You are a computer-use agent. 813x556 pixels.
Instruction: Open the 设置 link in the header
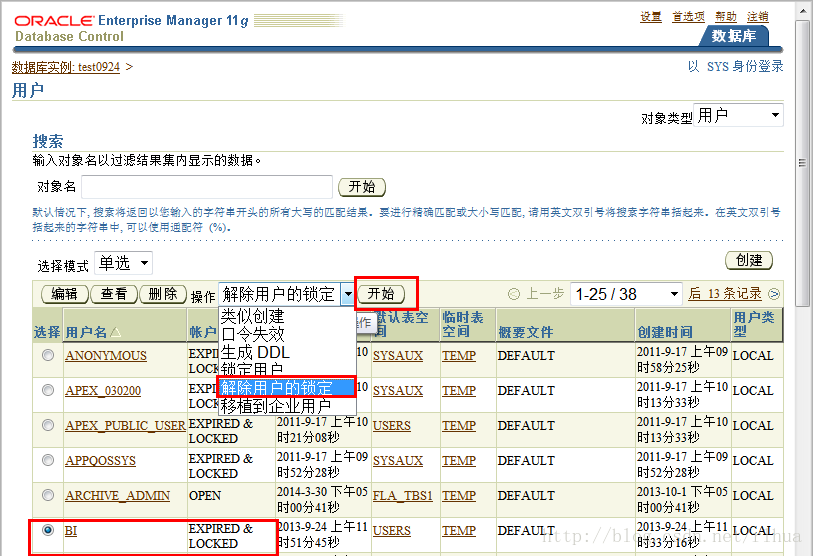point(651,17)
